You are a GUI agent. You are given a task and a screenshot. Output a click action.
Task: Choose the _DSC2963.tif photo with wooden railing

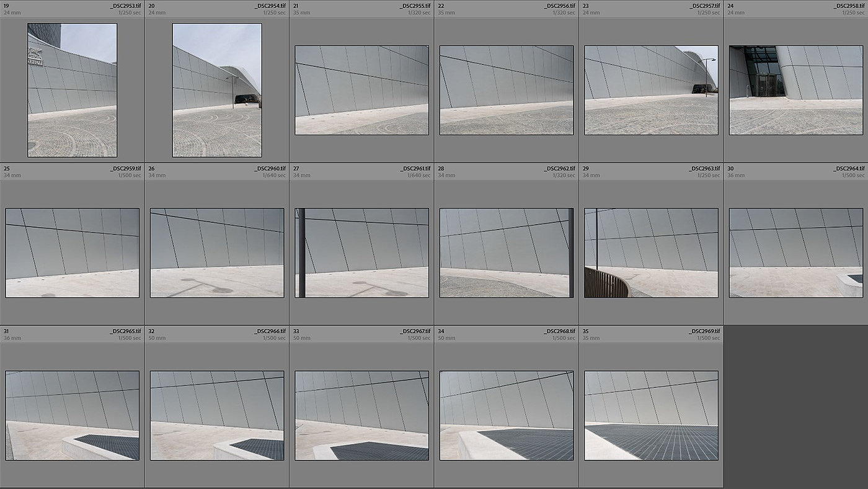[651, 253]
